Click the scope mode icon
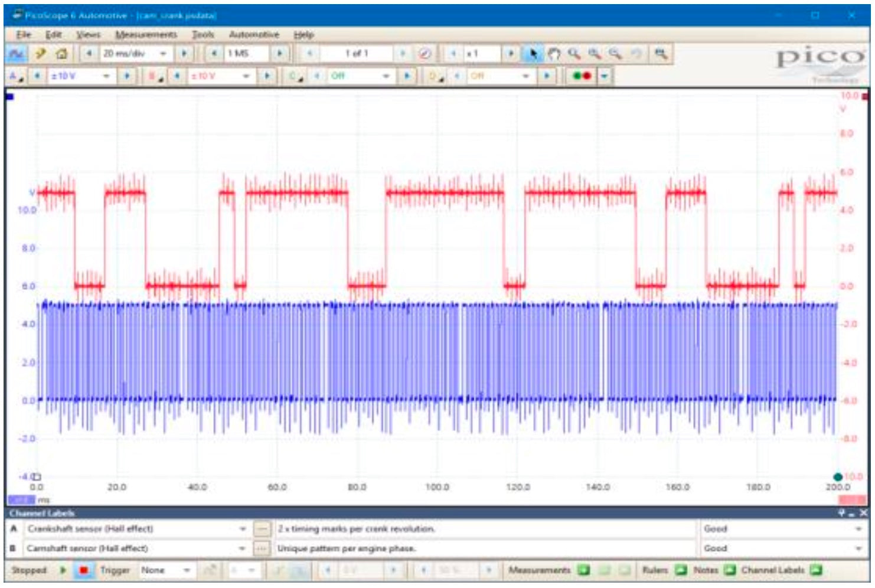This screenshot has width=875, height=588. (16, 54)
